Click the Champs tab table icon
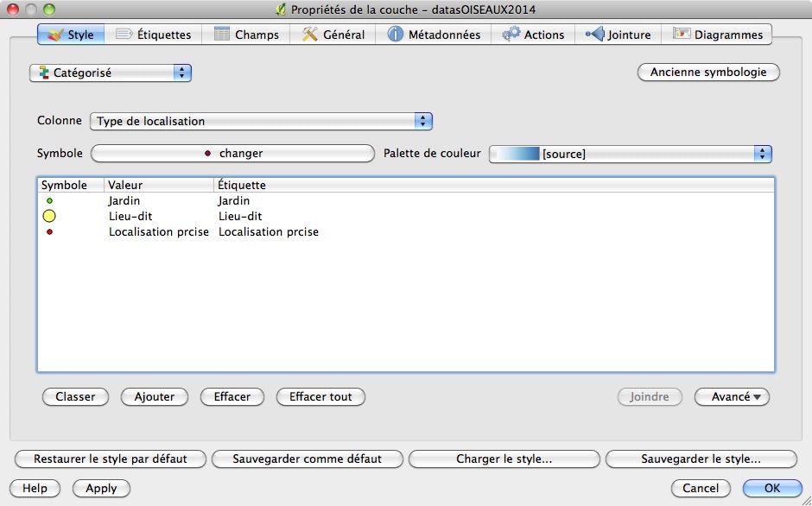Viewport: 812px width, 506px height. point(222,35)
